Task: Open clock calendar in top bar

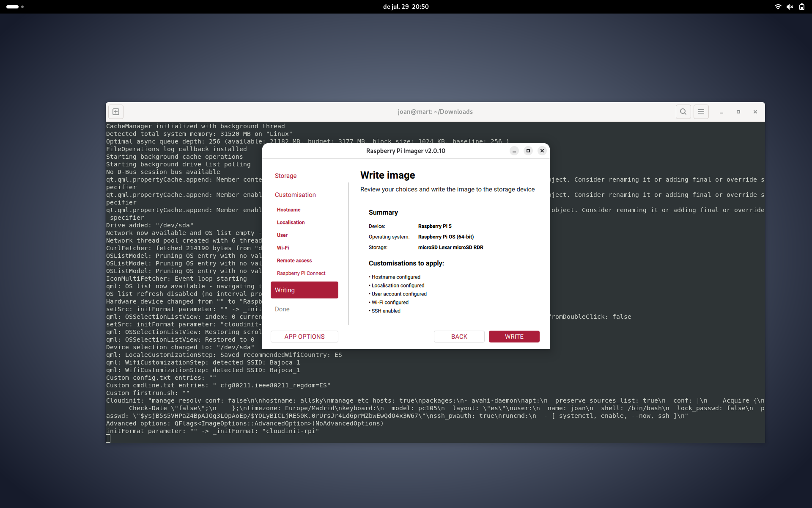Action: point(406,7)
